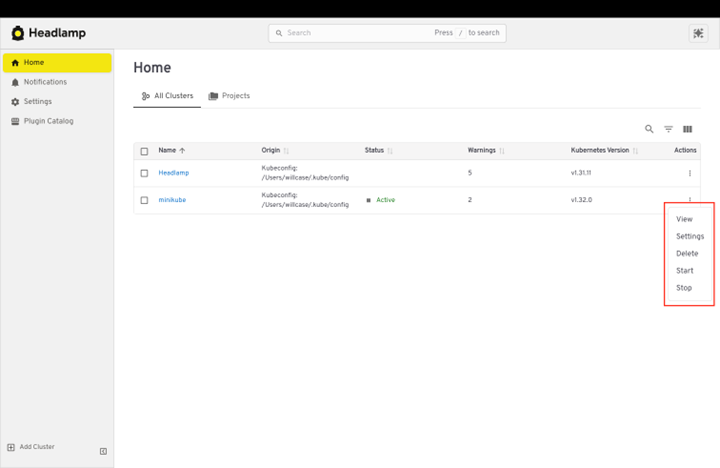Sort the table by Name column
Viewport: 720px width, 468px height.
click(167, 151)
